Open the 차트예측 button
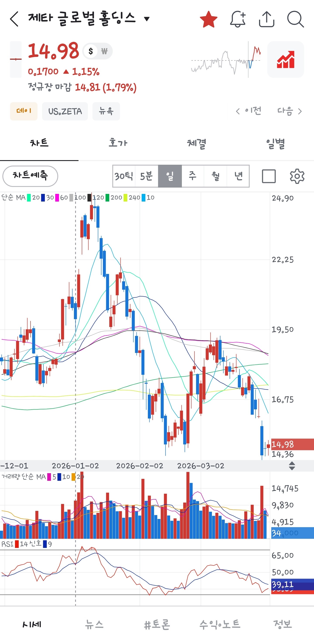314x644 pixels. (30, 176)
